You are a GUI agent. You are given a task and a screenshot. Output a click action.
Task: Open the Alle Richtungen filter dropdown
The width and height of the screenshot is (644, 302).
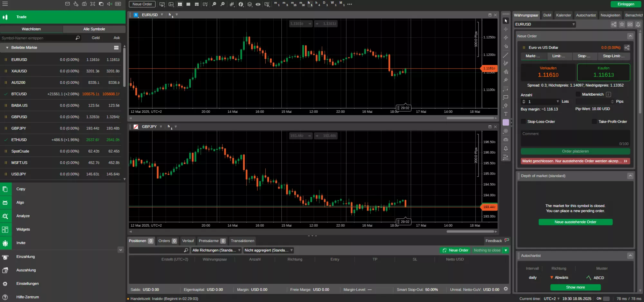point(216,250)
